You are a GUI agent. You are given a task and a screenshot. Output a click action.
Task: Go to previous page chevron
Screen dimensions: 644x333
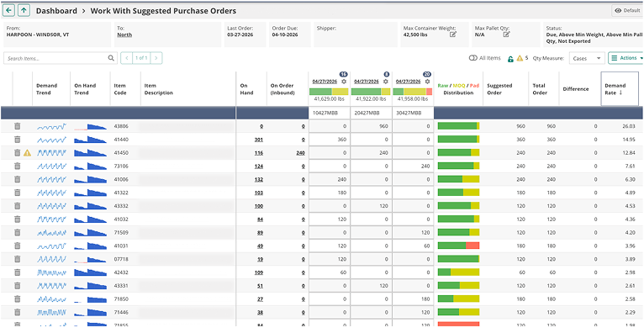pyautogui.click(x=126, y=58)
